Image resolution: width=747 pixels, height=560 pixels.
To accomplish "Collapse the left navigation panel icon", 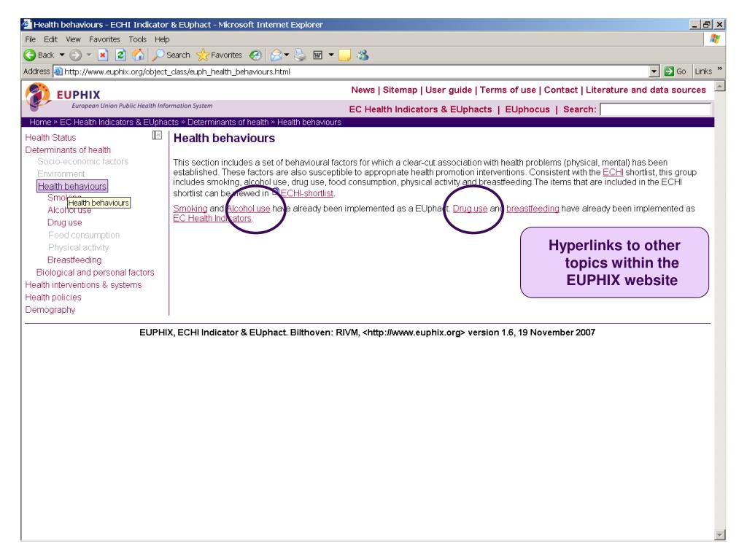I will (x=157, y=135).
